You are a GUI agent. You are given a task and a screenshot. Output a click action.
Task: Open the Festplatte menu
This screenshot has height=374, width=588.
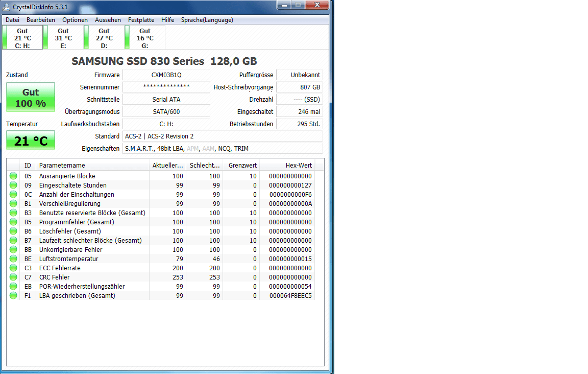point(141,20)
